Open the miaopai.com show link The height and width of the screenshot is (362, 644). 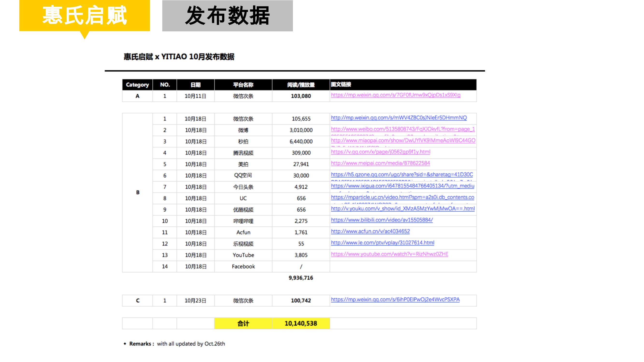(403, 140)
